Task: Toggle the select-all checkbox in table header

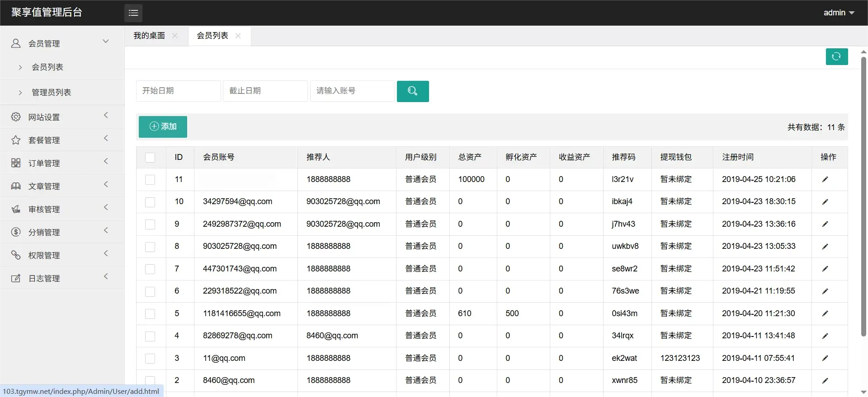Action: 150,158
